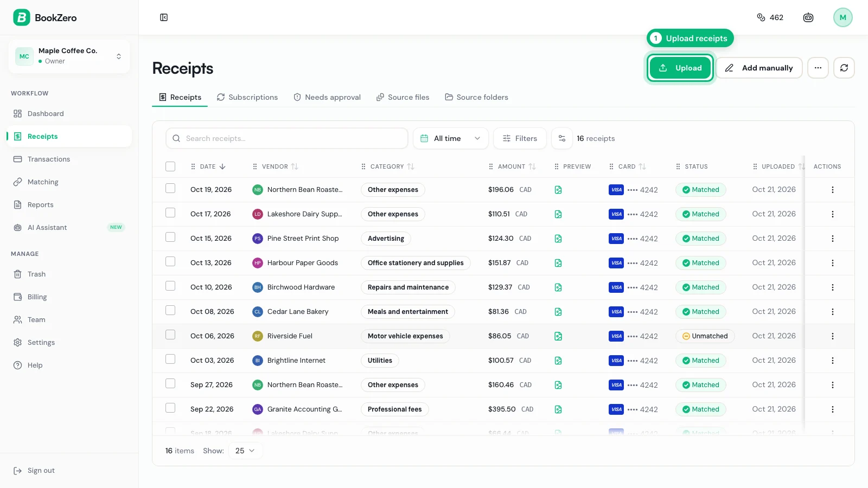Click the Unmatched status badge for Riverside Fuel
The height and width of the screenshot is (488, 868).
coord(705,336)
